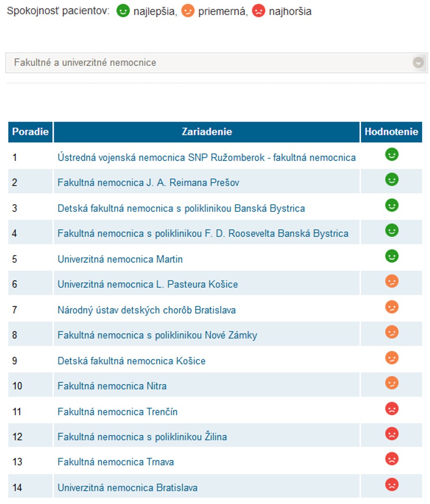Click the Poradie column header
430x504 pixels.
coord(30,132)
